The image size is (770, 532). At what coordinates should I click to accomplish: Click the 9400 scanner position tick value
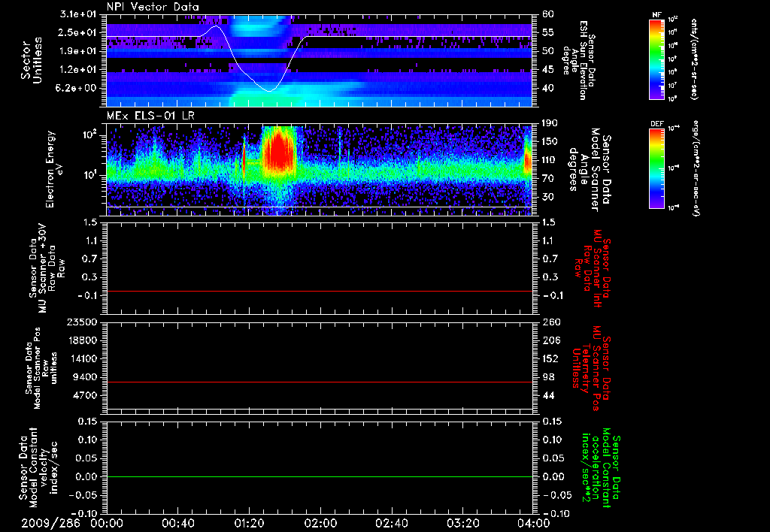pos(86,377)
